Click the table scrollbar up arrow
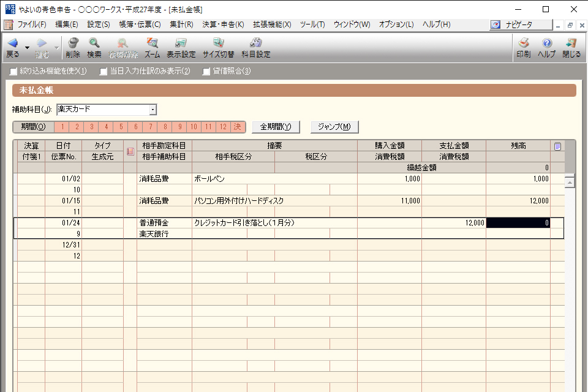Viewport: 588px width, 392px height. click(x=570, y=183)
